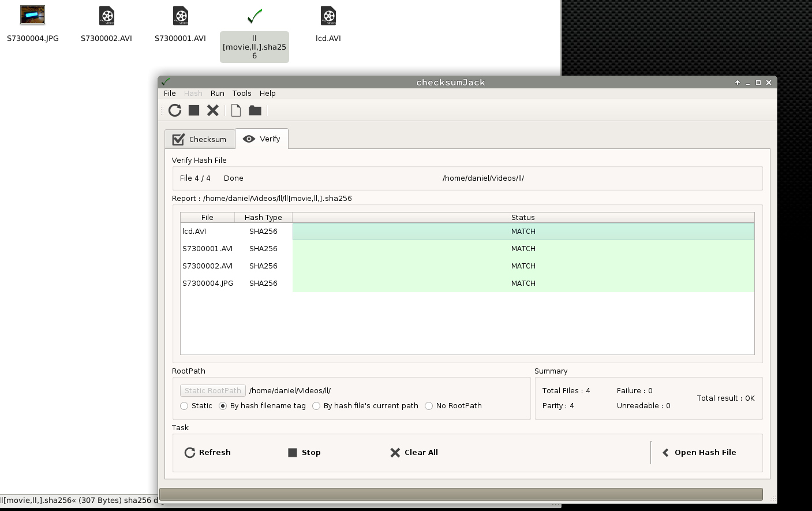Switch to the Verify tab
The width and height of the screenshot is (812, 511).
[x=262, y=139]
